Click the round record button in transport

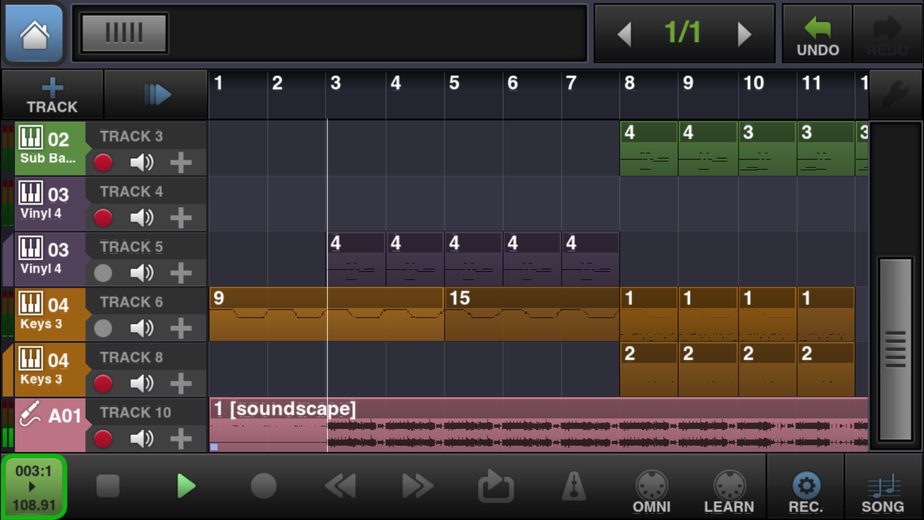point(263,486)
